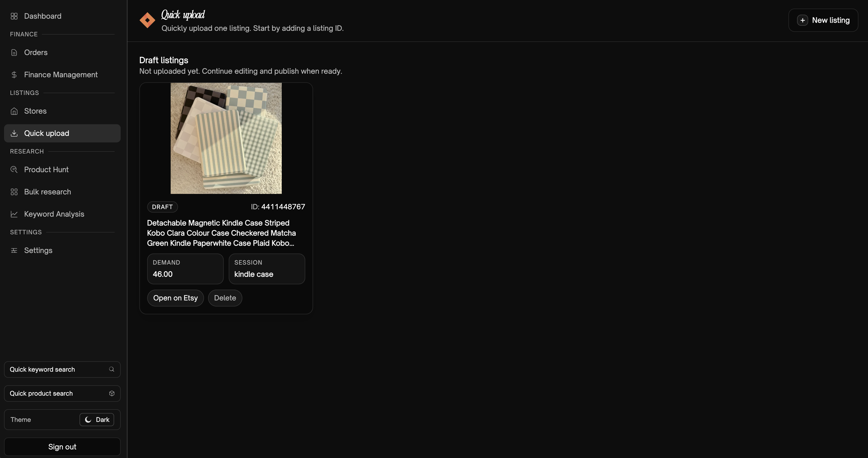Delete the draft Kindle case listing
This screenshot has height=458, width=868.
click(x=225, y=298)
